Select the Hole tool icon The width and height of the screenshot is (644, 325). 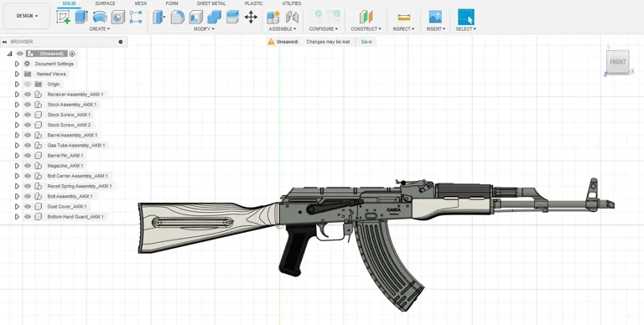[118, 17]
